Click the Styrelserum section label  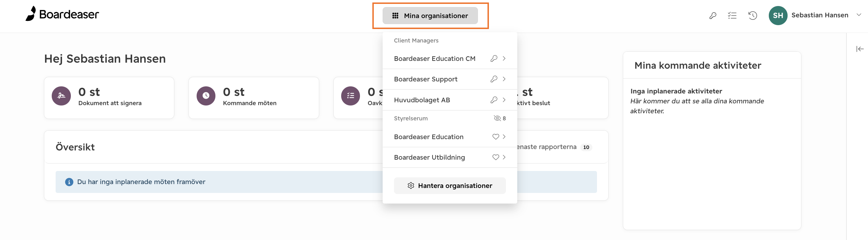pos(411,118)
